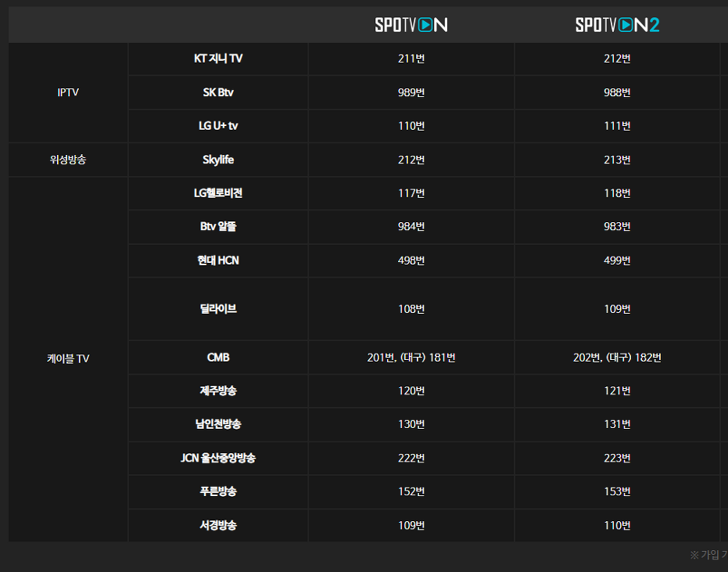
Task: Click the SPOTV ON2 logo header
Action: coord(617,24)
